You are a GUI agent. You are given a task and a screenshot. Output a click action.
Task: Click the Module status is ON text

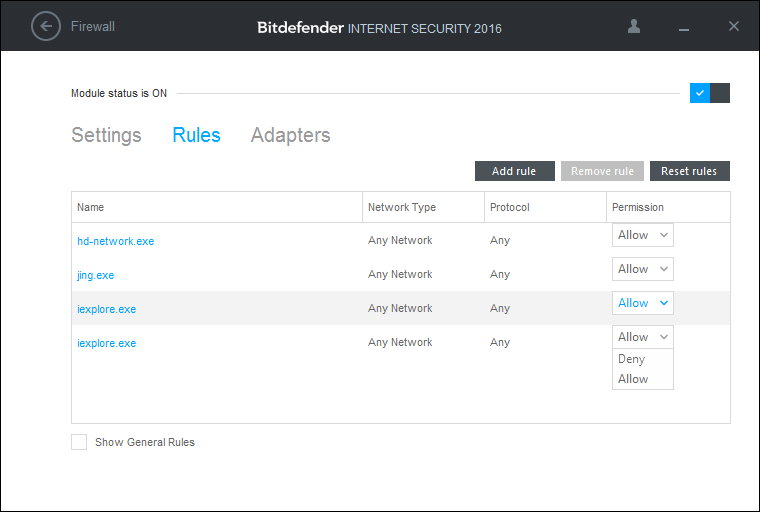point(119,93)
